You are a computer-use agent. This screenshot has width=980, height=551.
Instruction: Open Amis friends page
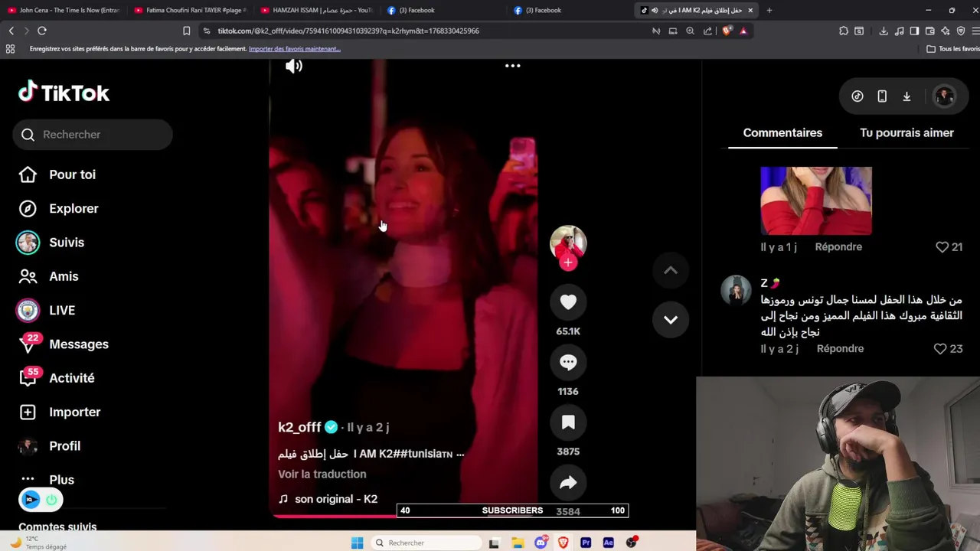coord(64,276)
